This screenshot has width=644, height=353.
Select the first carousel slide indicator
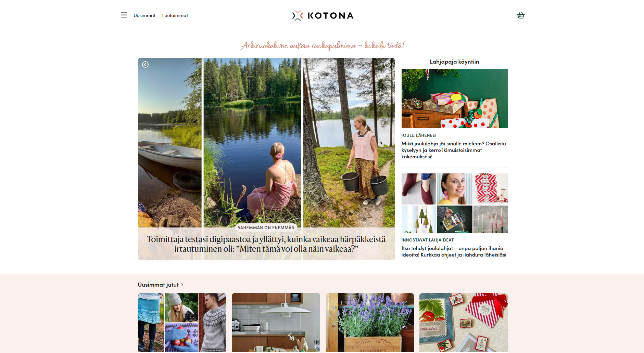pos(228,65)
